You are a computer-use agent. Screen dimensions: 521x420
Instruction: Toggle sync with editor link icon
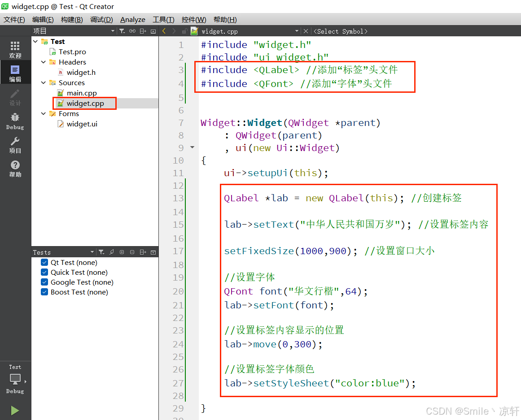click(132, 31)
